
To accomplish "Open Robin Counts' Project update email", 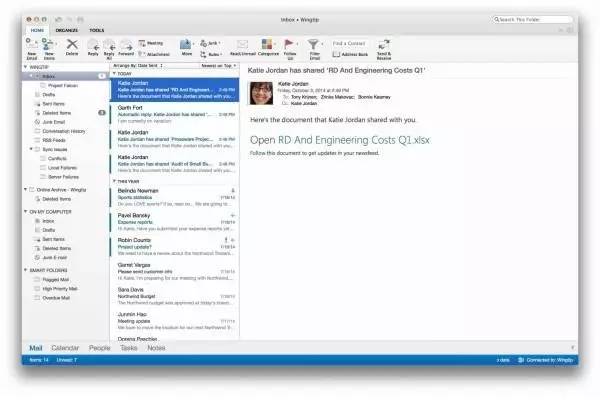I will tap(174, 246).
